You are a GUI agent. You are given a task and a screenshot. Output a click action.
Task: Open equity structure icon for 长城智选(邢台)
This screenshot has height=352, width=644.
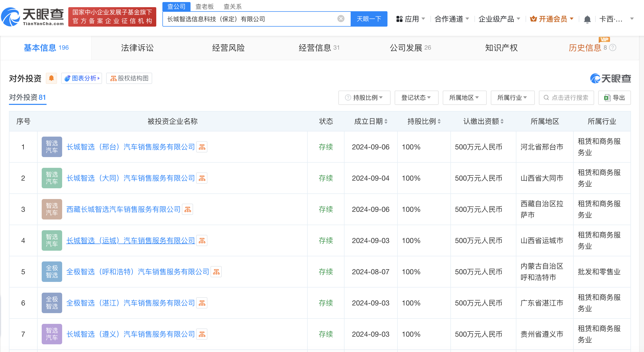(x=202, y=147)
